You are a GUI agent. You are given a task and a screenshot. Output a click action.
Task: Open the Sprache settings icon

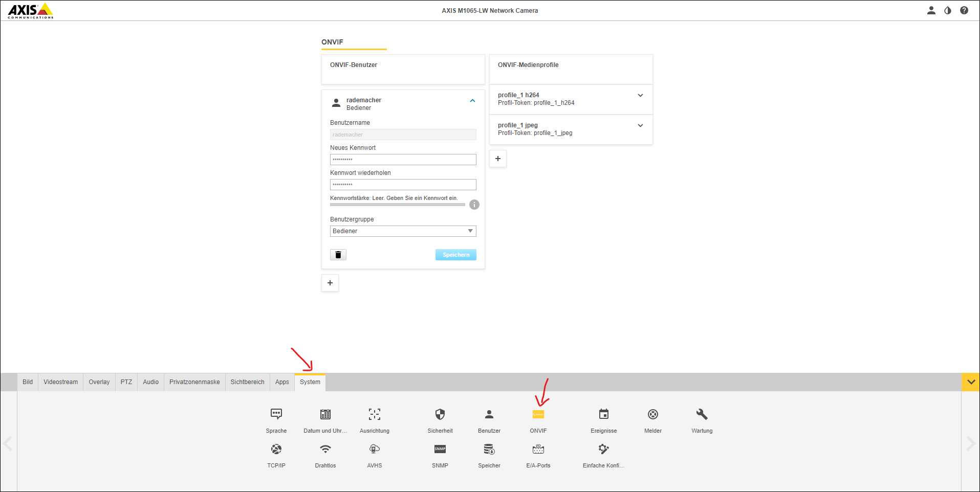coord(276,414)
